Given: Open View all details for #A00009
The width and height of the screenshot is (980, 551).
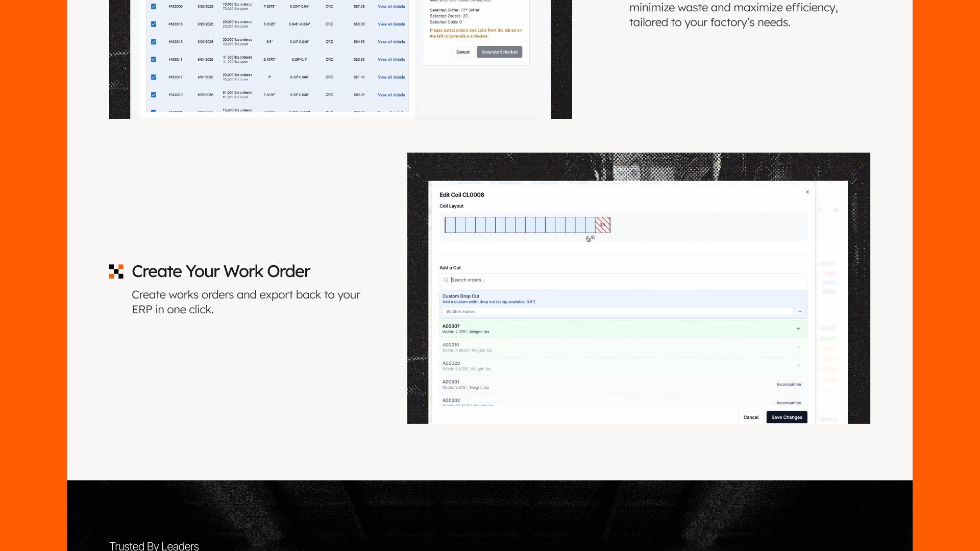Looking at the screenshot, I should [x=391, y=7].
